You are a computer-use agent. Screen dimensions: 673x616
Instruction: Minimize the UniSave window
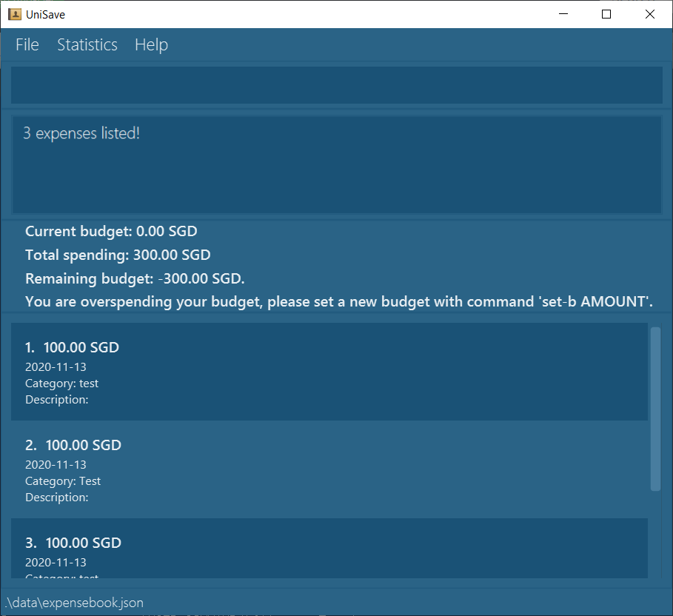563,14
